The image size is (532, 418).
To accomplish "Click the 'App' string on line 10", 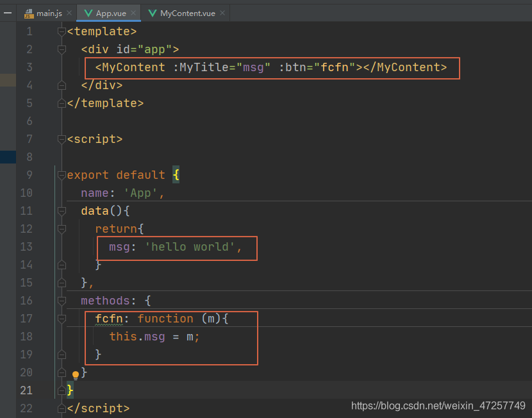I will coord(140,193).
